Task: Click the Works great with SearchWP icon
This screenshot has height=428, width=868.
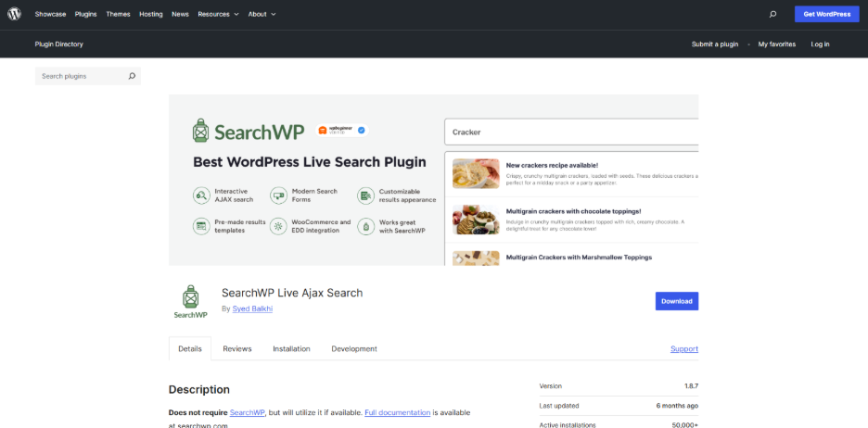Action: pyautogui.click(x=365, y=226)
